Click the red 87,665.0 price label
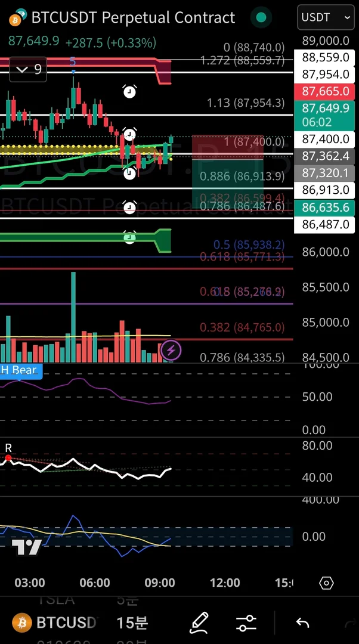 pos(324,91)
